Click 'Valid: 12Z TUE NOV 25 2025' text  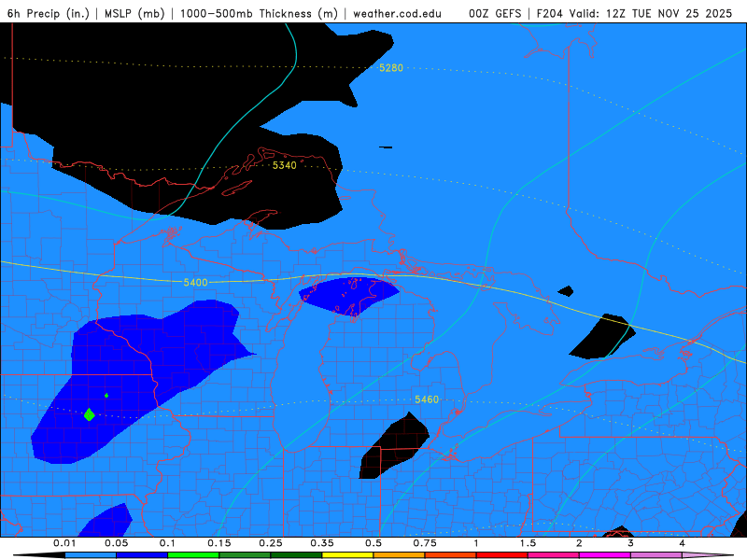pos(651,13)
